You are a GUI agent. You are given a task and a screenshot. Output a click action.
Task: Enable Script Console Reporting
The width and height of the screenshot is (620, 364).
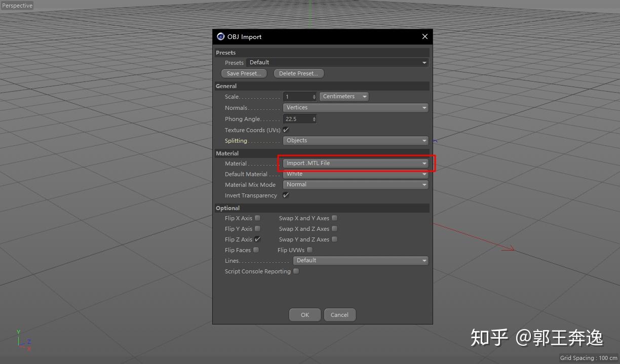point(296,271)
